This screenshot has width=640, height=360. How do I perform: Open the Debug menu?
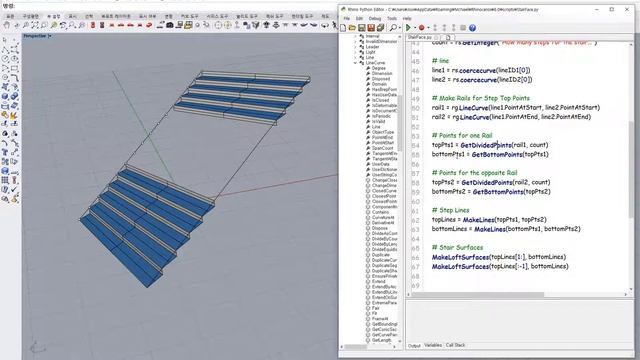[375, 18]
